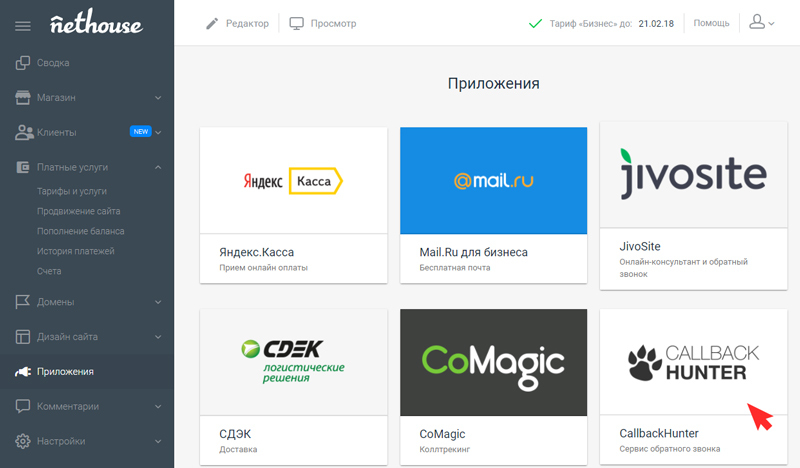
Task: Click the Доставка description under СДЭК
Action: tap(238, 449)
